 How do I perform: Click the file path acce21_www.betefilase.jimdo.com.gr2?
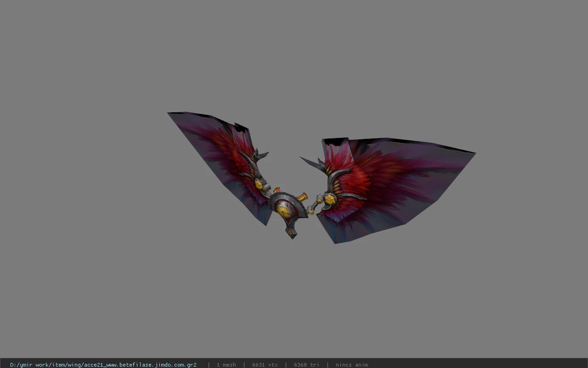click(103, 365)
